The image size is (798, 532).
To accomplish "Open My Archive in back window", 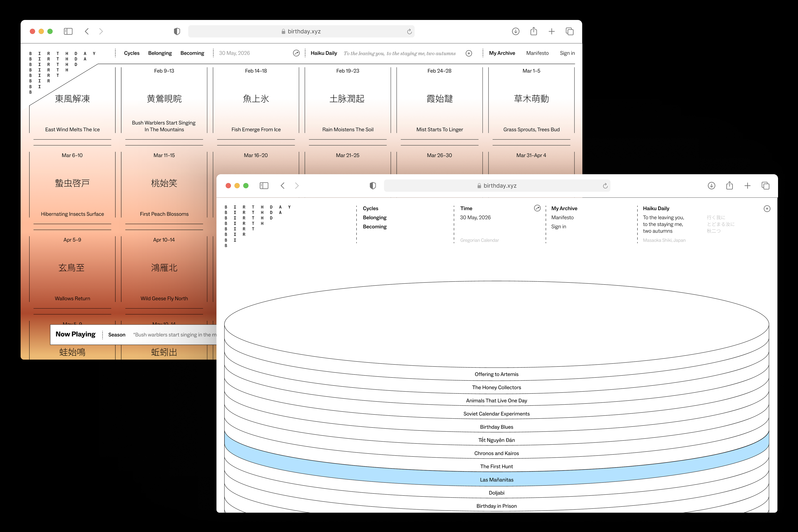I will coord(502,53).
